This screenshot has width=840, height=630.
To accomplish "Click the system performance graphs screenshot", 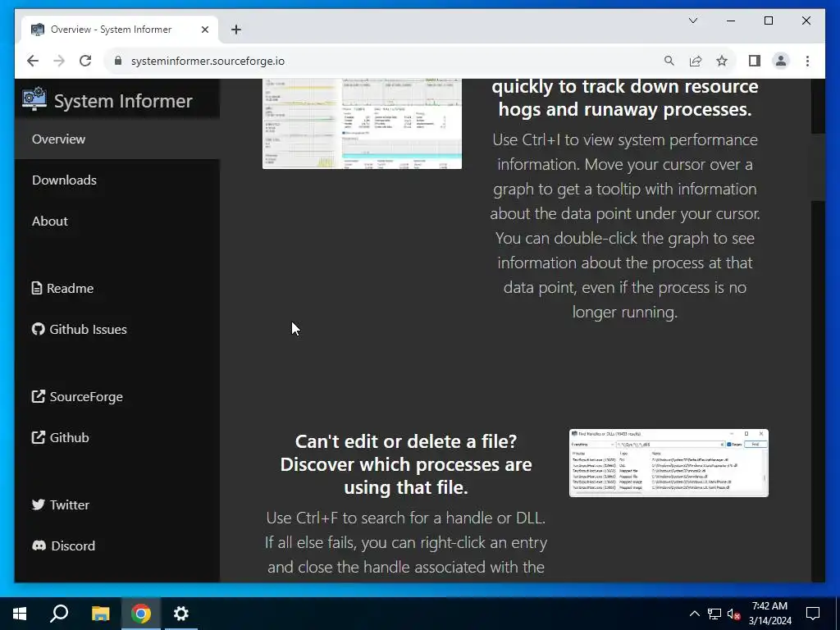I will [362, 124].
